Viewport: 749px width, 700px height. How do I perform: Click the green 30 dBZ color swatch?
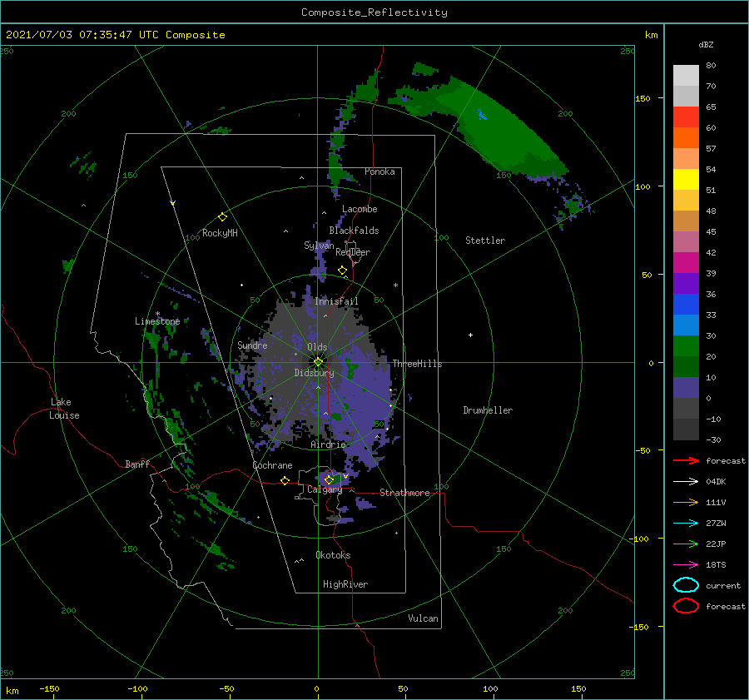point(686,345)
